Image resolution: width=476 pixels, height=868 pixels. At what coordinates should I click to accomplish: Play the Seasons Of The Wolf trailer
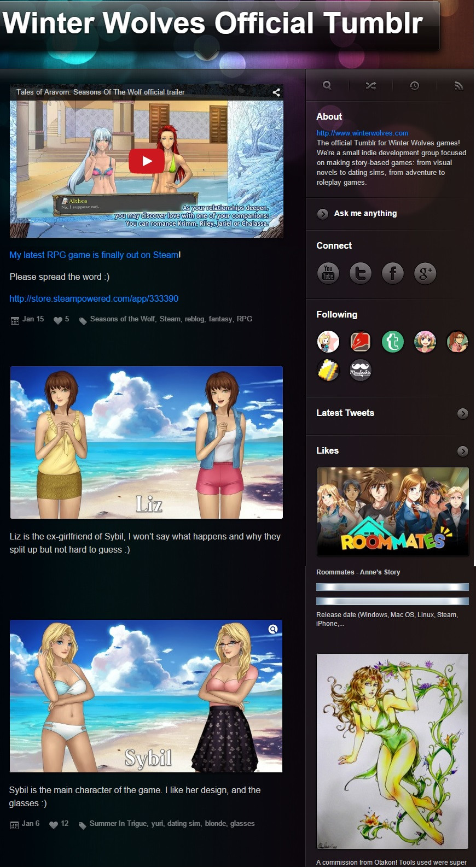[147, 161]
